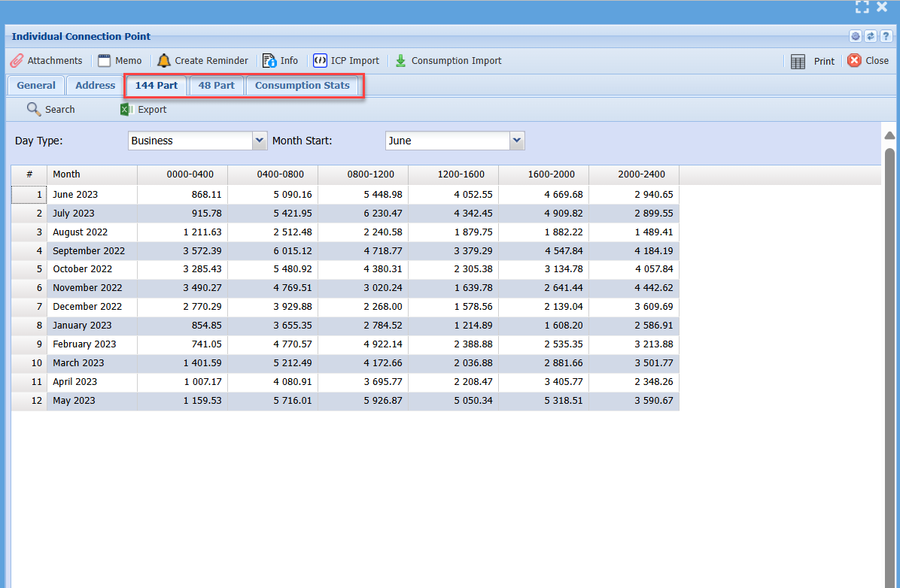This screenshot has width=900, height=588.
Task: Open the Month Start dropdown arrow
Action: [517, 141]
